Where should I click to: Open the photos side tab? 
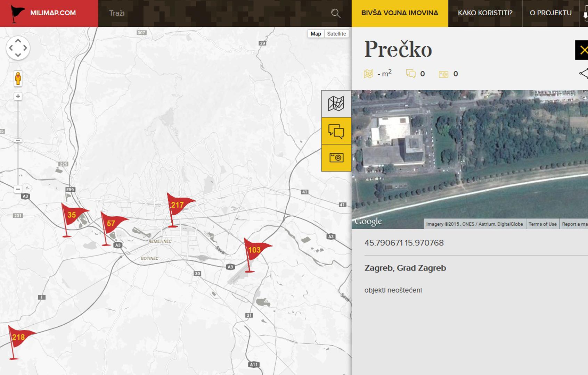coord(336,158)
